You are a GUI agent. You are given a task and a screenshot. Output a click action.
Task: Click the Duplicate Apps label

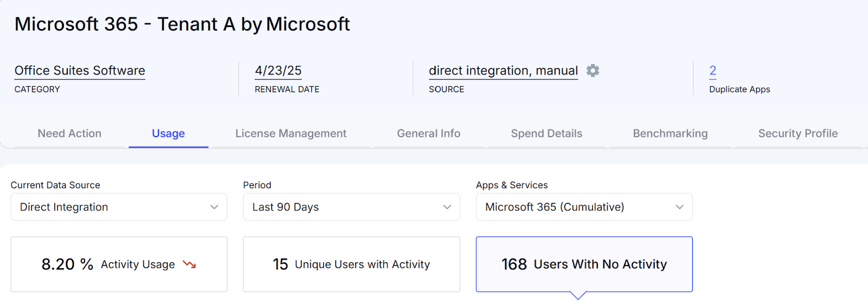[x=739, y=89]
